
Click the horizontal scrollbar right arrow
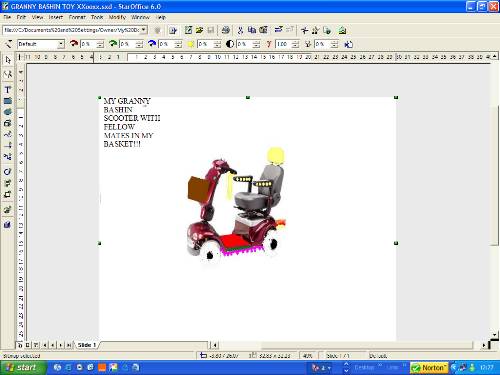(x=483, y=345)
